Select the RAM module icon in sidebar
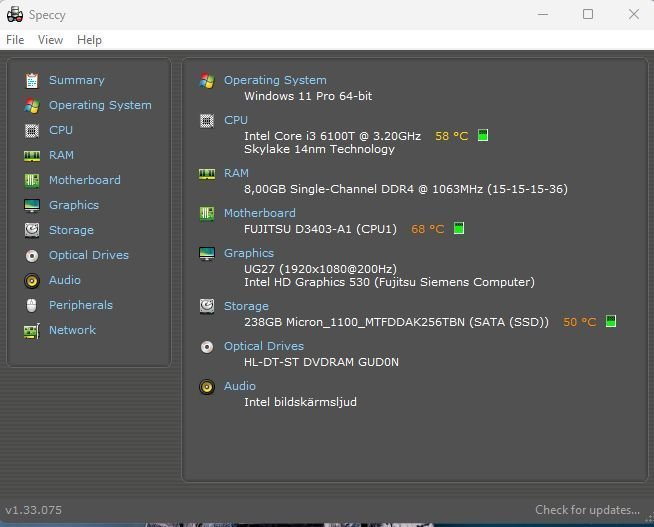This screenshot has width=654, height=527. tap(32, 155)
